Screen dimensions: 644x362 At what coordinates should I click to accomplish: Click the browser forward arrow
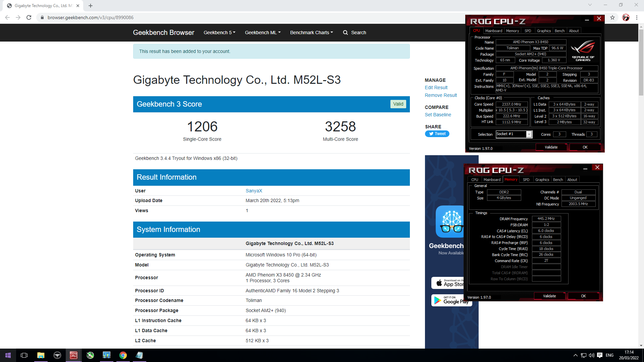coord(18,17)
